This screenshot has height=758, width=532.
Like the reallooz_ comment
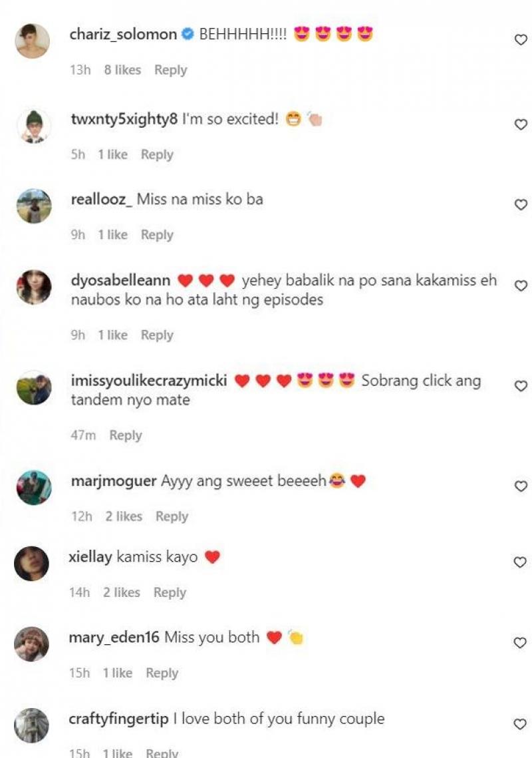(521, 204)
